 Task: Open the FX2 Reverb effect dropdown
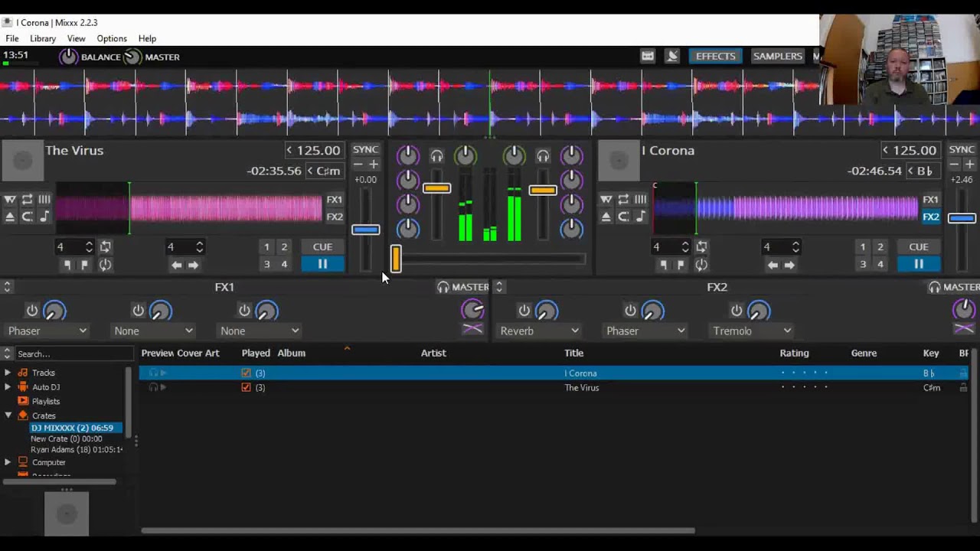click(x=539, y=331)
